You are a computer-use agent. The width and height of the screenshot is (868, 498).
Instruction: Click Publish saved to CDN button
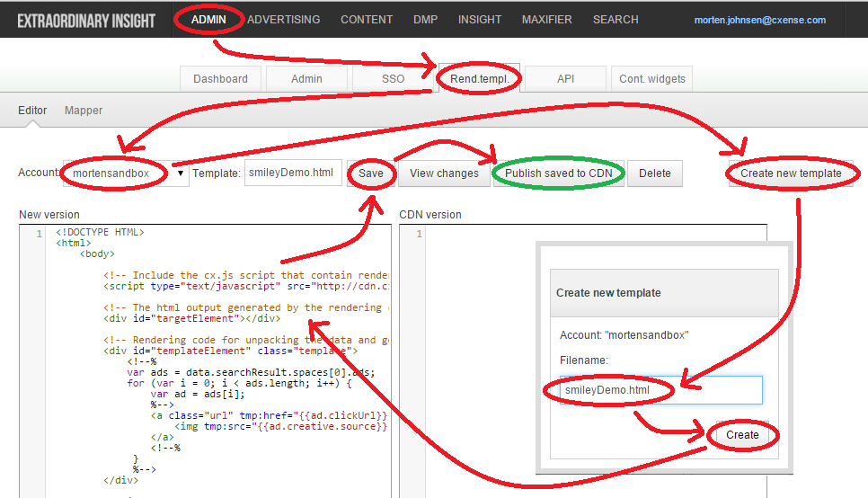pyautogui.click(x=559, y=173)
